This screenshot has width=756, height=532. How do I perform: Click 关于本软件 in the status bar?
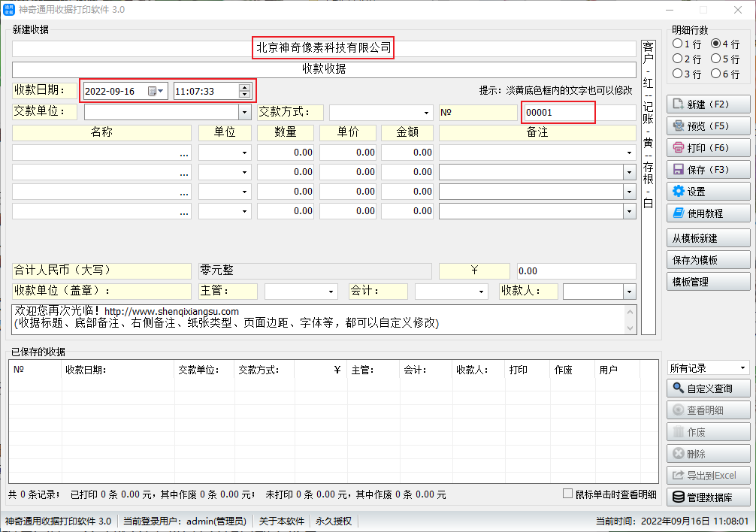tap(281, 521)
